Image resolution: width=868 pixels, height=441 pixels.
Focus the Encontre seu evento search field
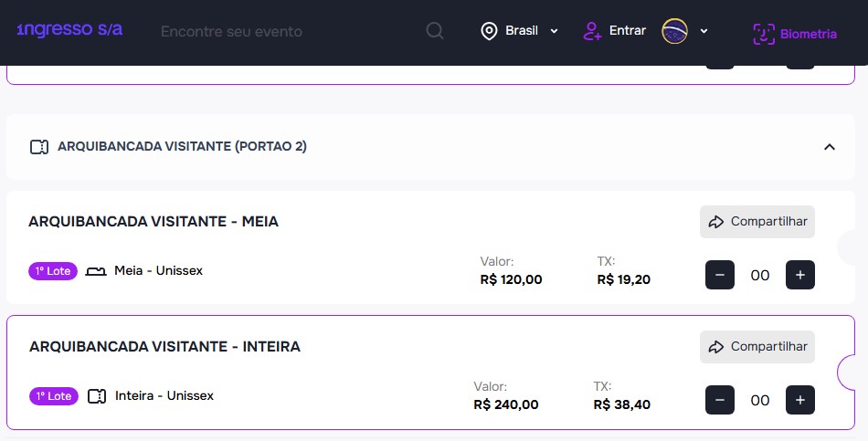274,31
